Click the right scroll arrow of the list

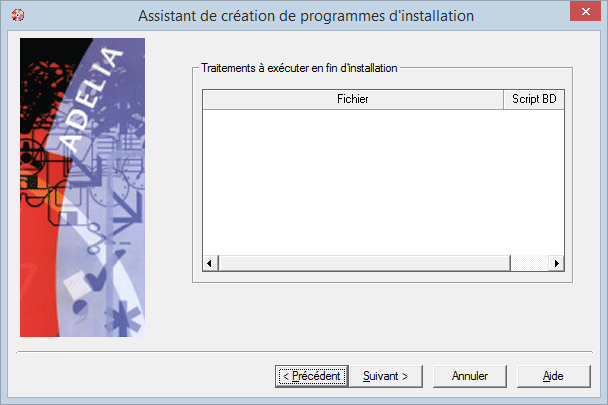pos(557,263)
